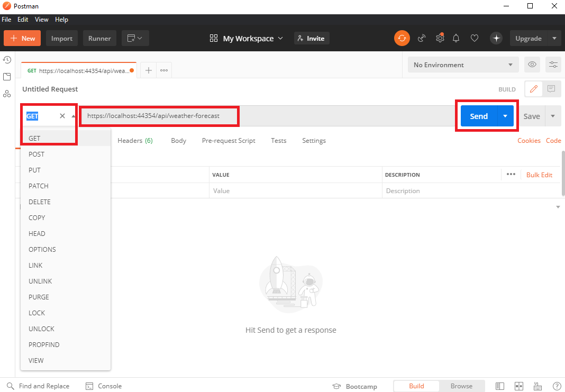
Task: Open the Edit menu
Action: click(23, 20)
